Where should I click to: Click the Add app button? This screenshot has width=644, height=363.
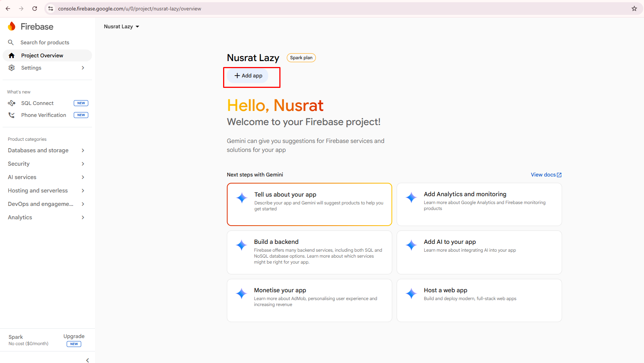(248, 76)
